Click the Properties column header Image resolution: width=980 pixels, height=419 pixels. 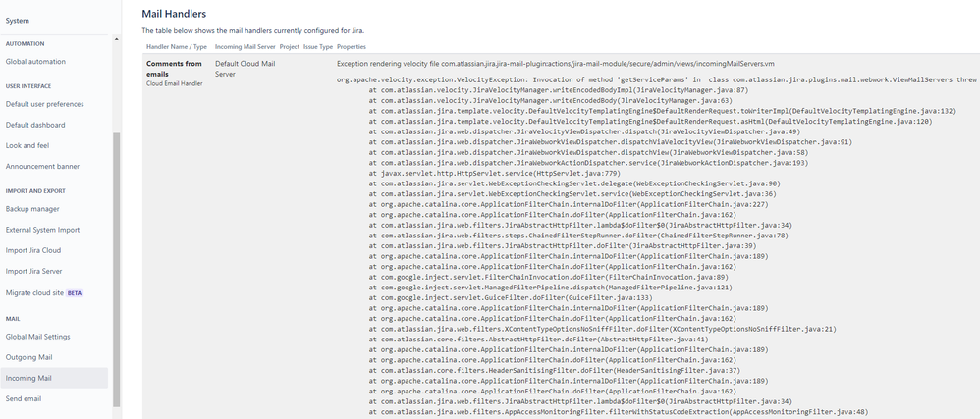coord(352,47)
